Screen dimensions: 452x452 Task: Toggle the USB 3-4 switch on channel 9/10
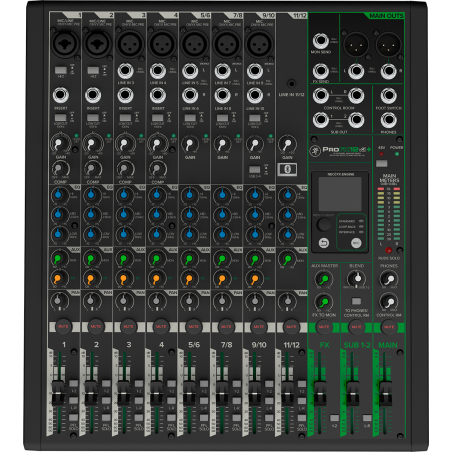(x=255, y=169)
